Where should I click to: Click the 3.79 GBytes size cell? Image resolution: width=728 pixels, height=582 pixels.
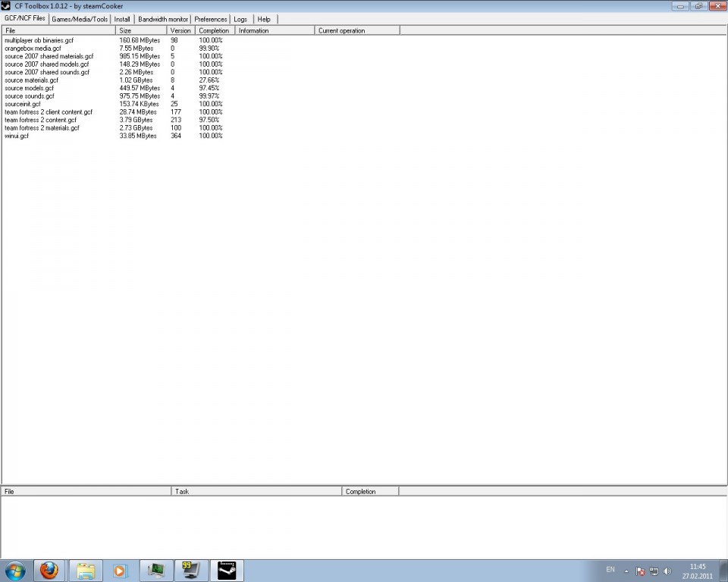(x=136, y=120)
